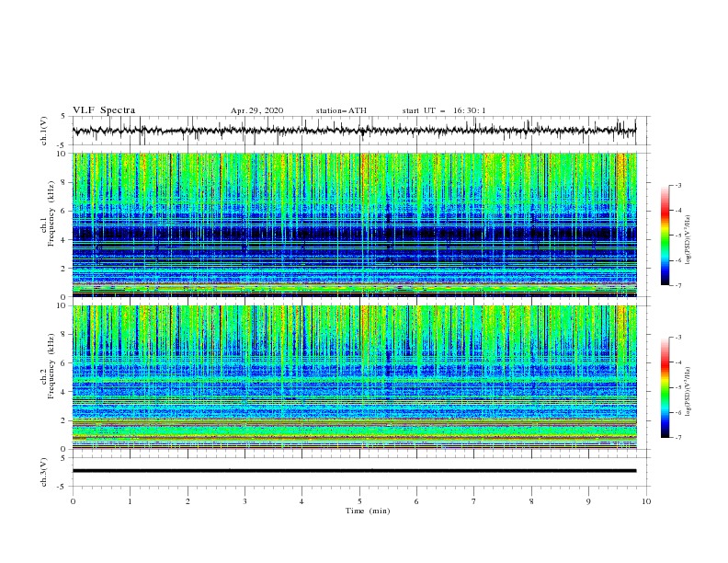The height and width of the screenshot is (563, 728).
Task: Click the time axis tick label "4"
Action: point(301,501)
